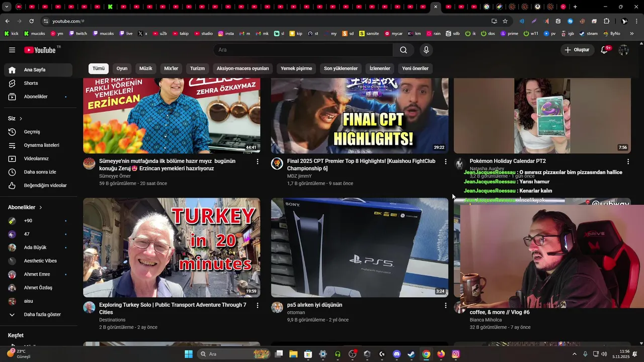Open options menu for Pokémon Holiday Calendar video
The image size is (644, 362).
click(x=628, y=161)
